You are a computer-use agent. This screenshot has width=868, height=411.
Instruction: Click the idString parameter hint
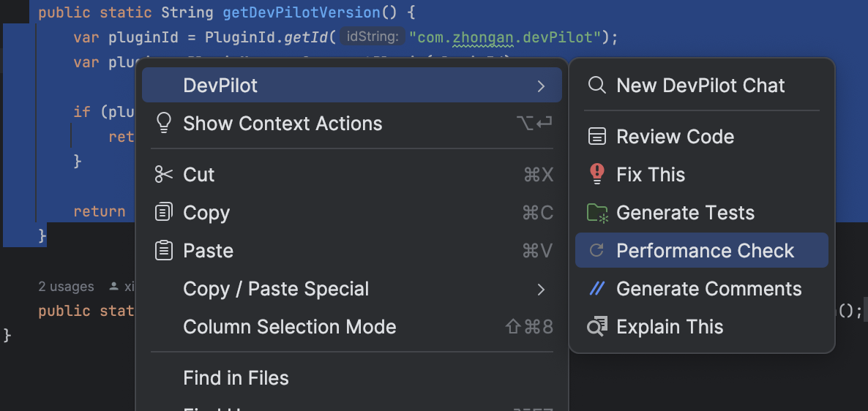tap(372, 37)
